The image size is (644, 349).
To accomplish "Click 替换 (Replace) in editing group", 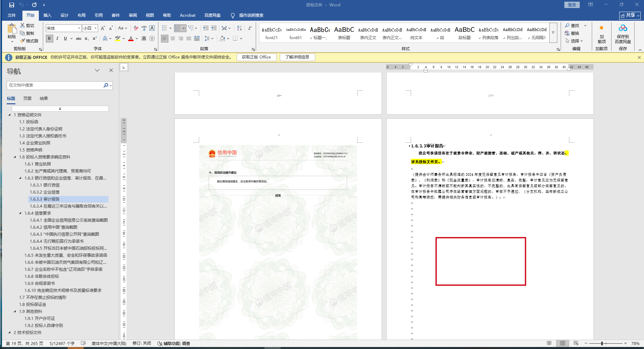I will [572, 33].
